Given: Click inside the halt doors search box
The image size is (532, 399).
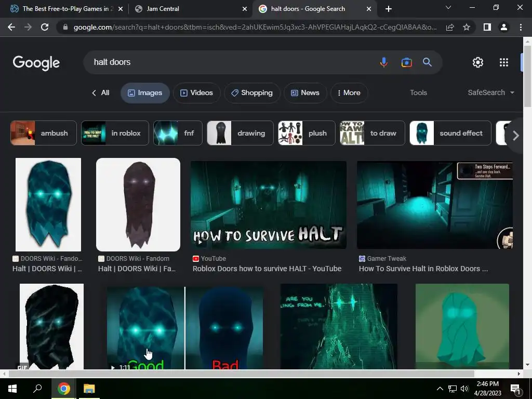Looking at the screenshot, I should click(231, 62).
